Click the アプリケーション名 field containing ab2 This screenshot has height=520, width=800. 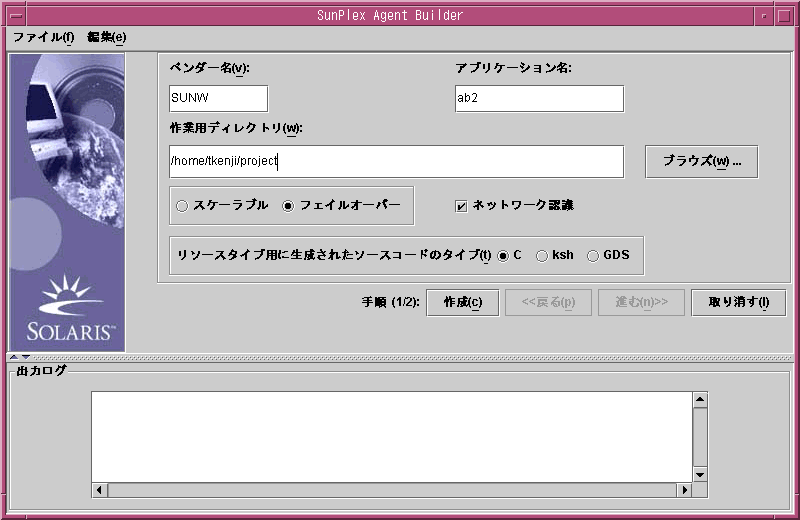pyautogui.click(x=539, y=98)
